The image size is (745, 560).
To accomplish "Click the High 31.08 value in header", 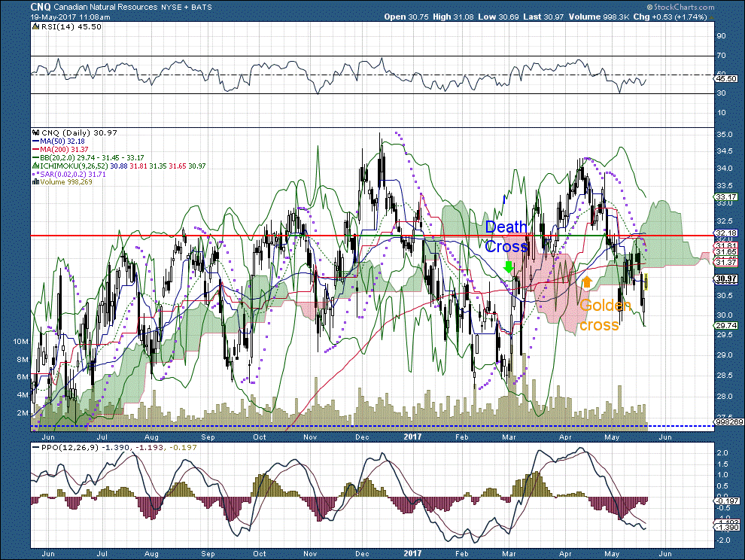I will pos(453,17).
